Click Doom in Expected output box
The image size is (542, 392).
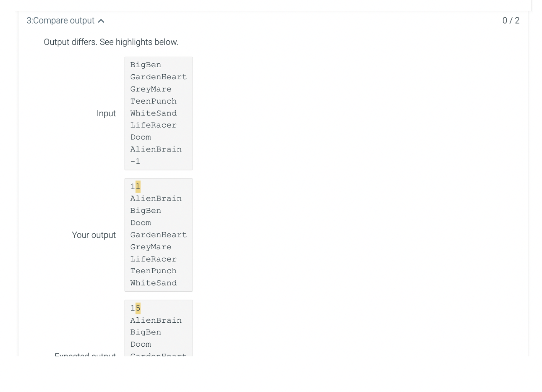point(141,344)
